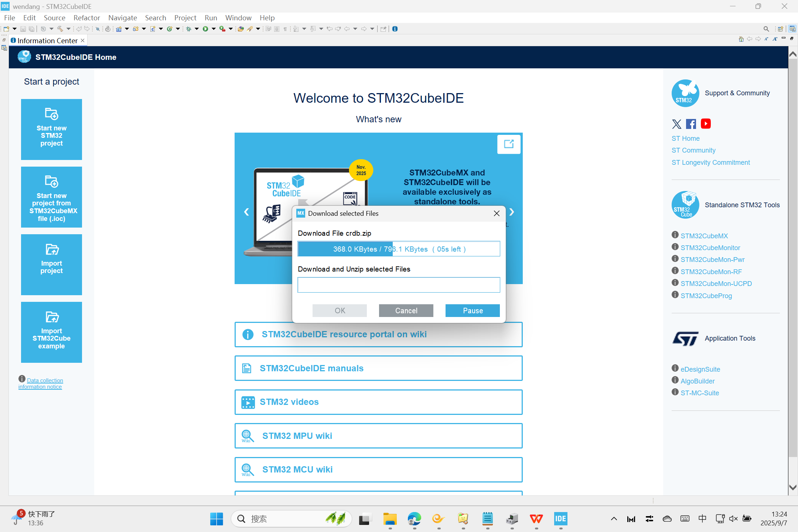Expand the Run configurations dropdown arrow
The image size is (798, 532).
click(x=214, y=29)
